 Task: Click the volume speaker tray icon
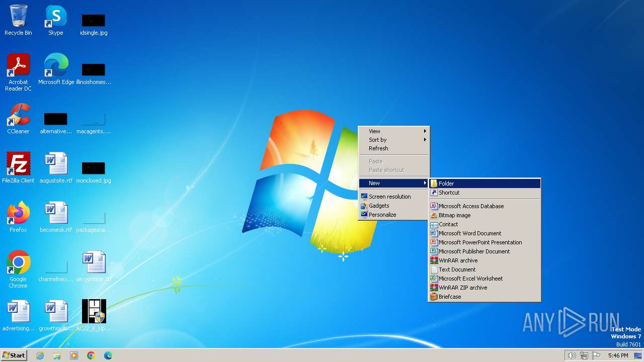(572, 355)
